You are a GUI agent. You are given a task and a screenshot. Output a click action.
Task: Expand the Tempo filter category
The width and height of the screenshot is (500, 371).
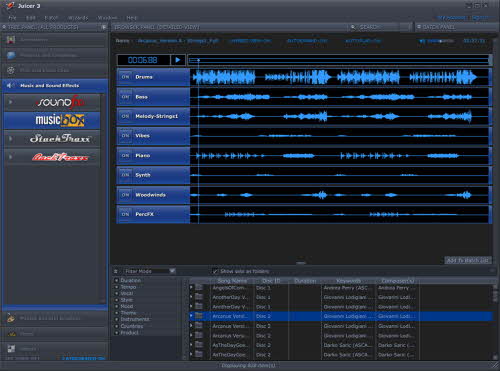(116, 287)
